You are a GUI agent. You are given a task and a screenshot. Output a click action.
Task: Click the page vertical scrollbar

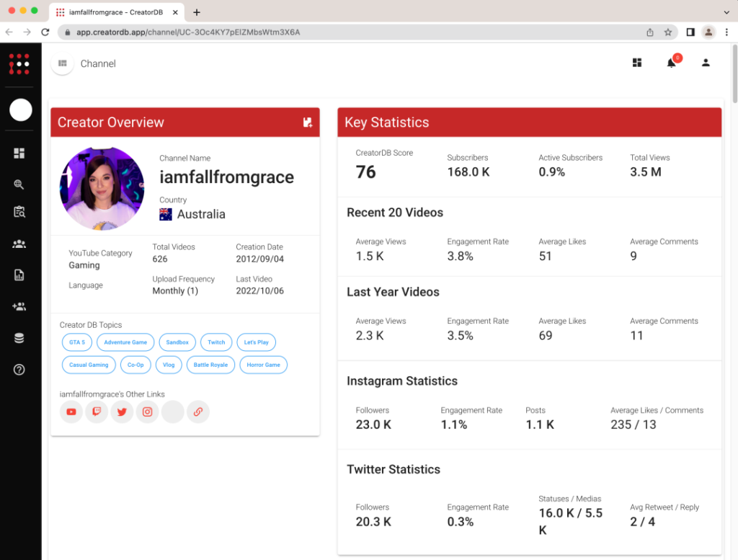coord(734,74)
